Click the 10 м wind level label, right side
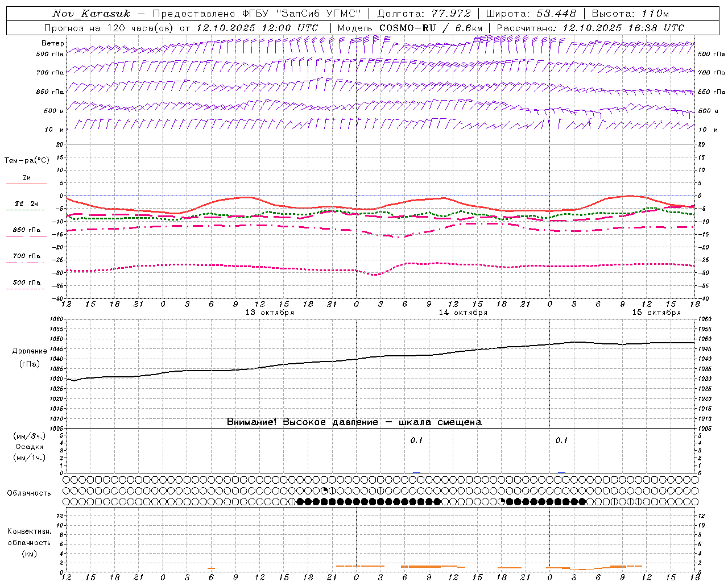Viewport: 728px width, 582px height. pyautogui.click(x=708, y=130)
